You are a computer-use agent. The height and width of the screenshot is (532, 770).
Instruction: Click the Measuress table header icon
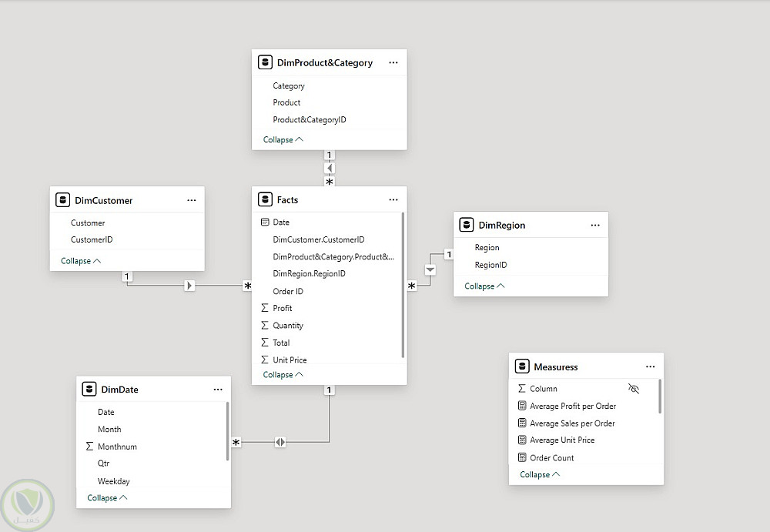pos(522,366)
